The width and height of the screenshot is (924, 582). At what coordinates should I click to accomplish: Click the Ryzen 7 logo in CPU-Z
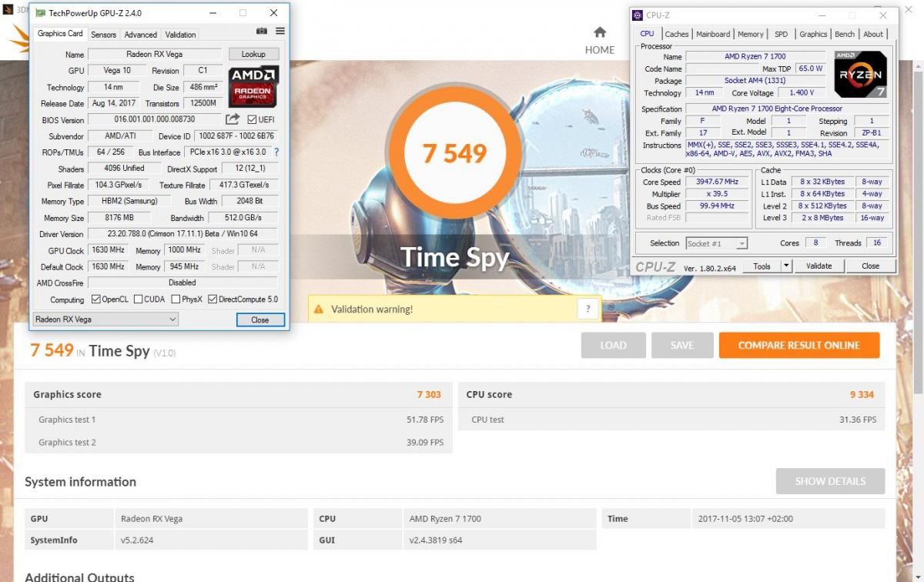(861, 75)
